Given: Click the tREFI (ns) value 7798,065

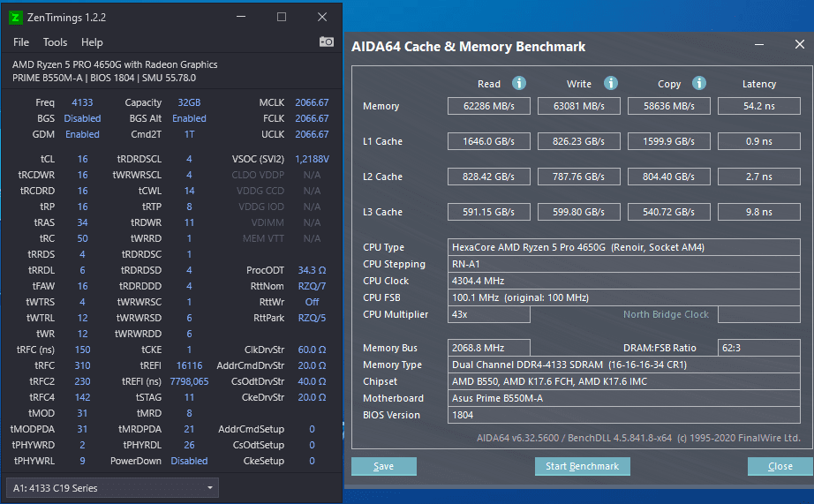Looking at the screenshot, I should coord(189,381).
